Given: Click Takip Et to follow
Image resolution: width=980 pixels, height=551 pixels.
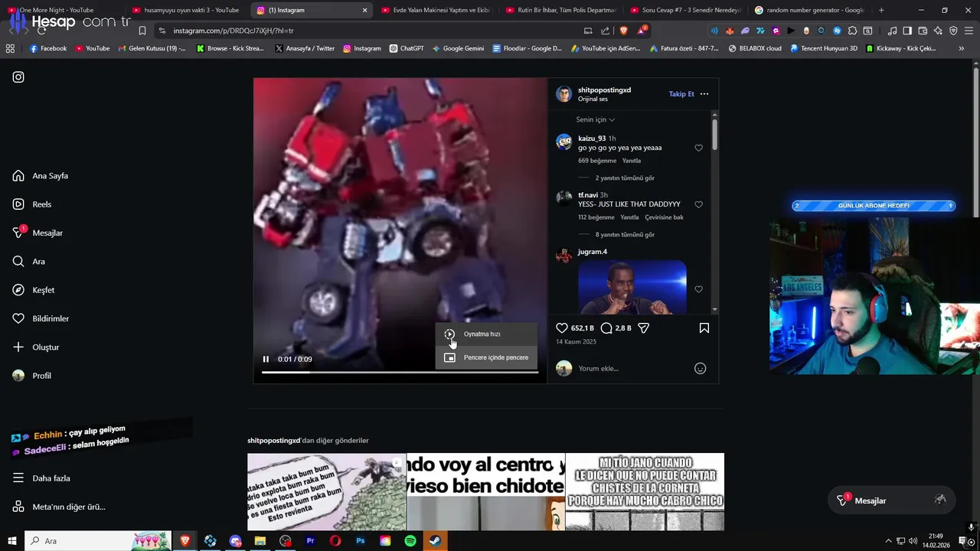Looking at the screenshot, I should (x=681, y=94).
